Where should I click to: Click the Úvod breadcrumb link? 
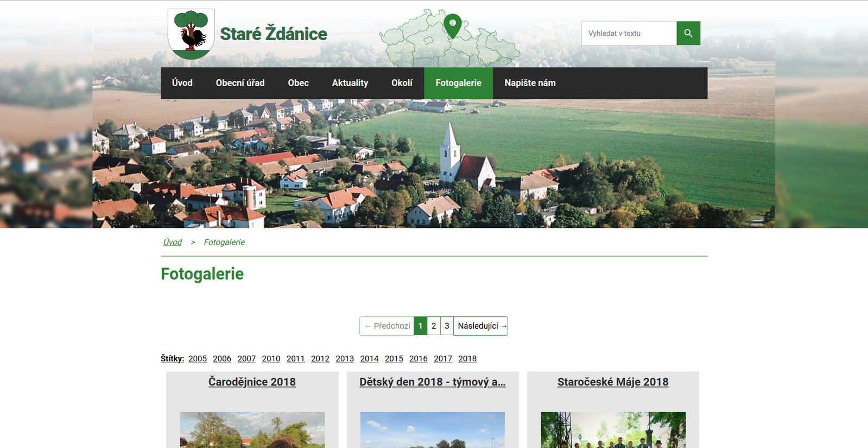point(173,242)
